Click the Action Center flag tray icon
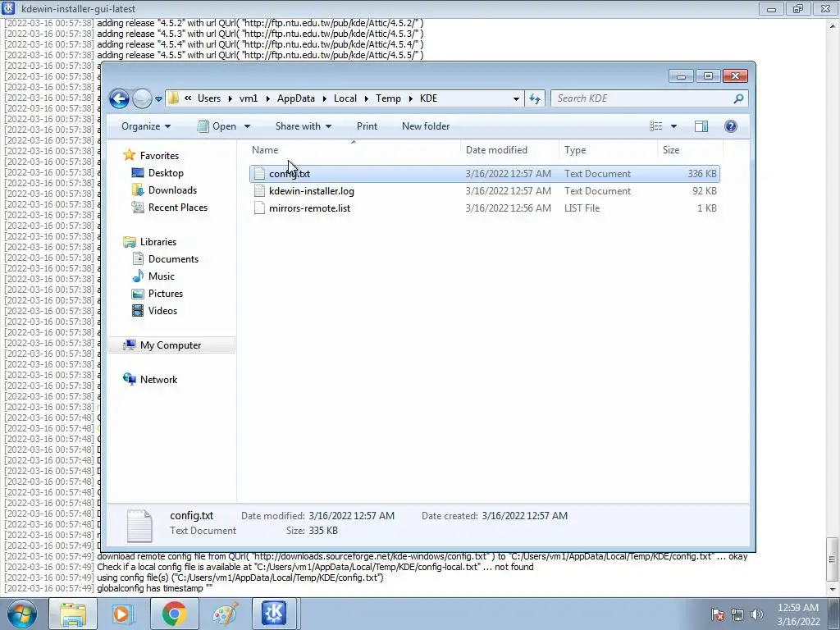The height and width of the screenshot is (630, 840). pyautogui.click(x=718, y=614)
